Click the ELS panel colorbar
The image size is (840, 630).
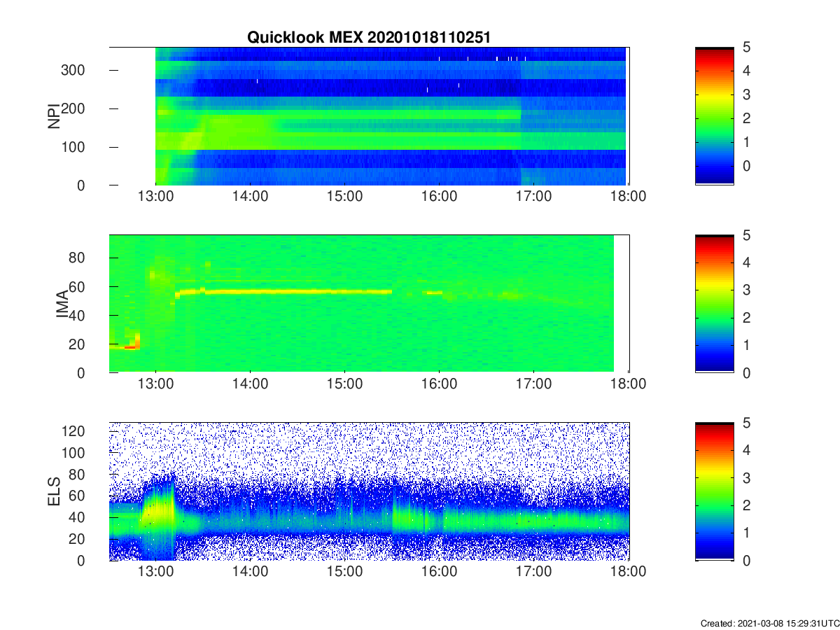[714, 491]
